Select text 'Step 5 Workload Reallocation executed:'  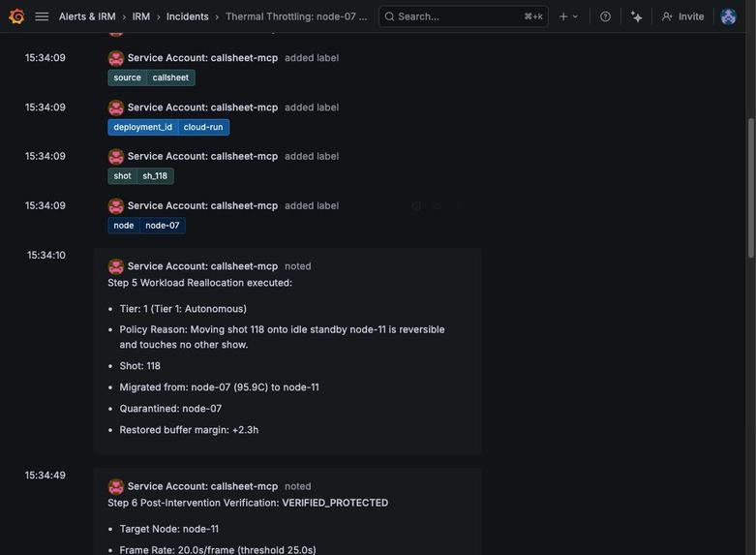[199, 283]
